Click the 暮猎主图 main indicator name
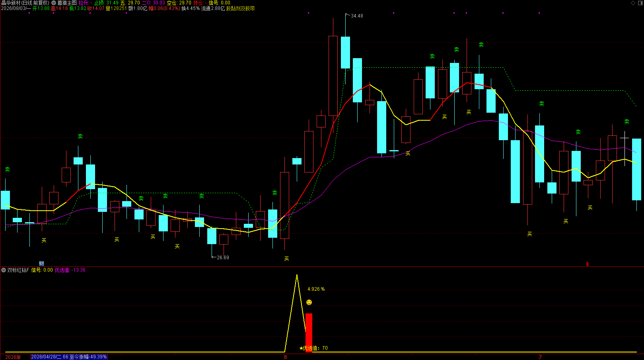644x360 pixels. (x=67, y=3)
